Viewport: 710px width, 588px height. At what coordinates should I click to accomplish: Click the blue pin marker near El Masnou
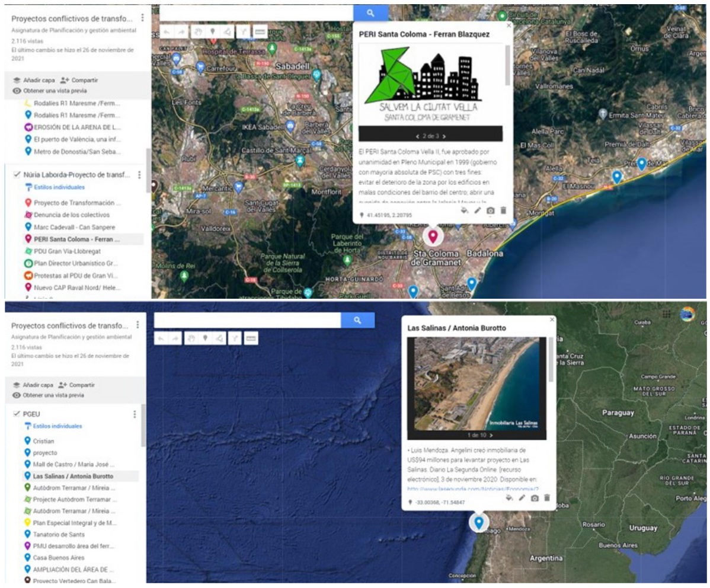(x=616, y=176)
